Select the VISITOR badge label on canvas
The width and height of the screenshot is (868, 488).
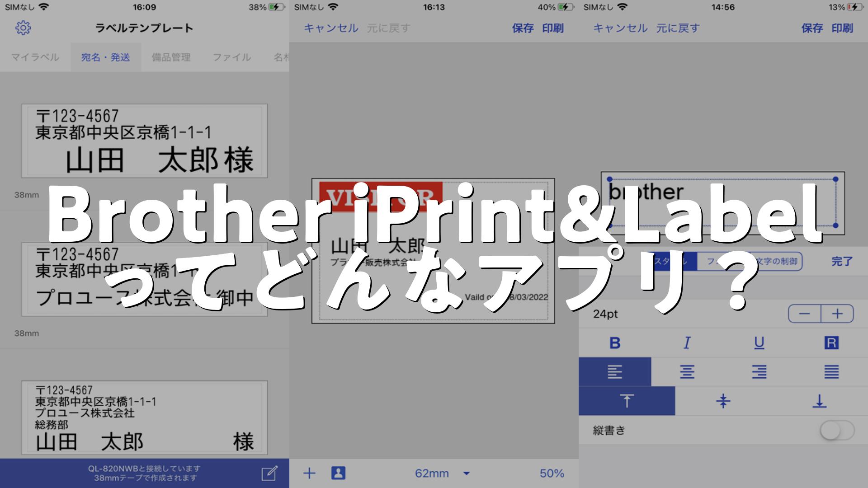pos(433,251)
